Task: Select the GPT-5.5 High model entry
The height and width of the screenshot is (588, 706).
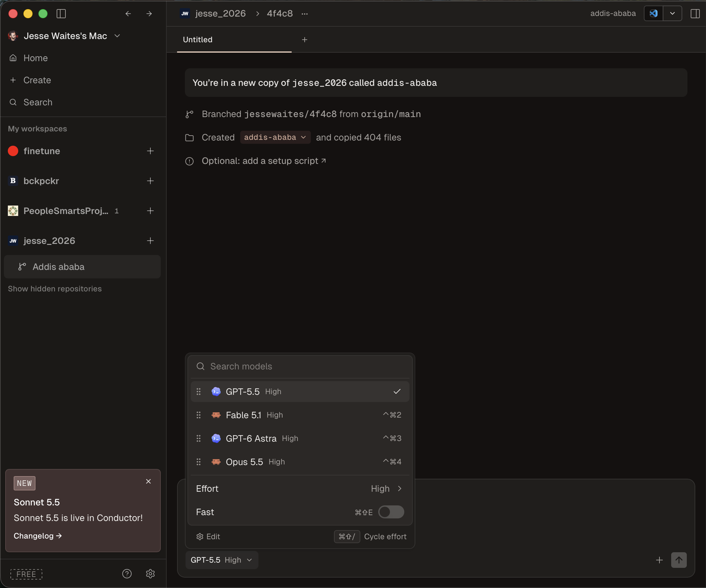Action: pos(299,392)
